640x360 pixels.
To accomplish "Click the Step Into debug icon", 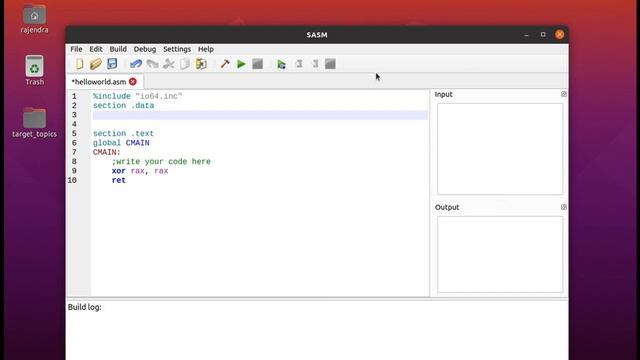I will (x=299, y=64).
